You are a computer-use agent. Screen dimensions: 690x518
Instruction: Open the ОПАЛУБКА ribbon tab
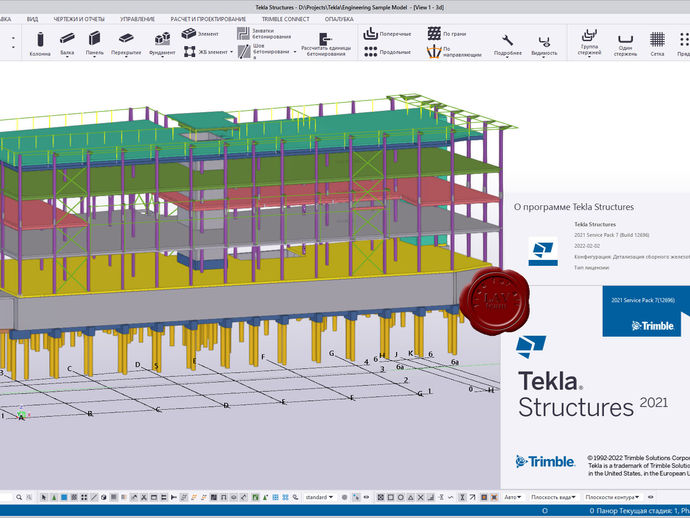339,19
